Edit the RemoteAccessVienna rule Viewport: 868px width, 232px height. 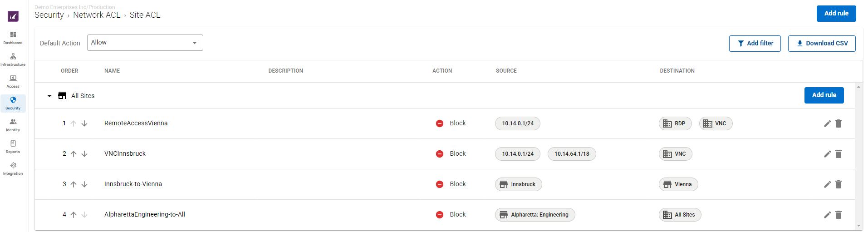[827, 123]
